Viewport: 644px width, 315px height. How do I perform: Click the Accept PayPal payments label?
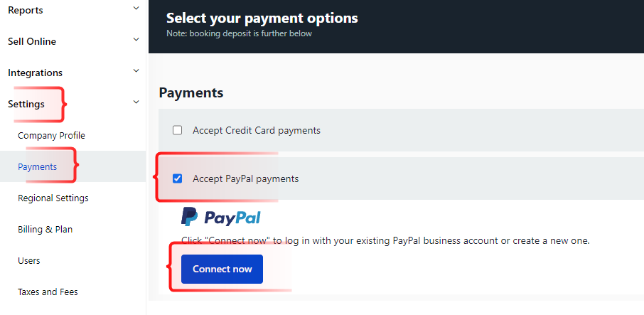(x=246, y=179)
